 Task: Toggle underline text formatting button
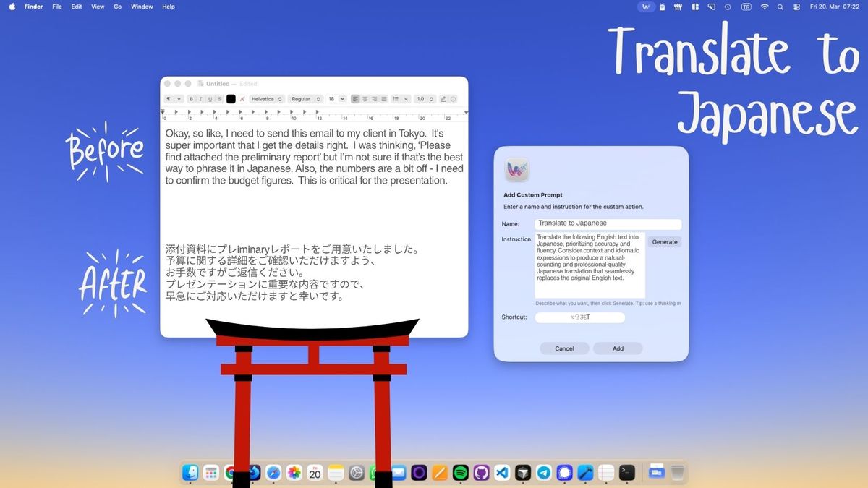pos(210,99)
